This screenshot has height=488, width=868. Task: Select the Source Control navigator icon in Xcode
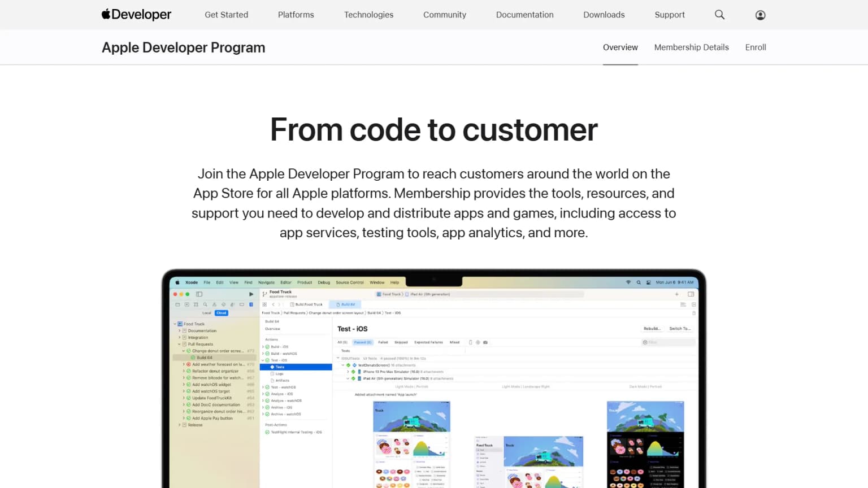tap(187, 304)
